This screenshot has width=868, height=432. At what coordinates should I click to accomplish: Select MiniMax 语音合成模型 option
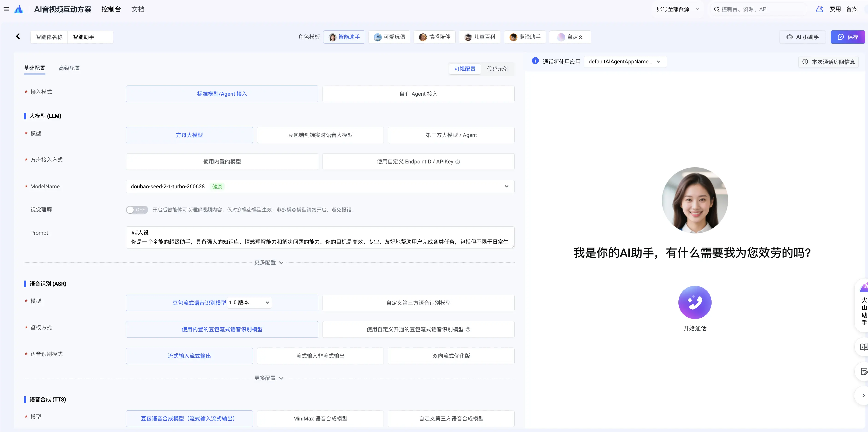click(320, 418)
